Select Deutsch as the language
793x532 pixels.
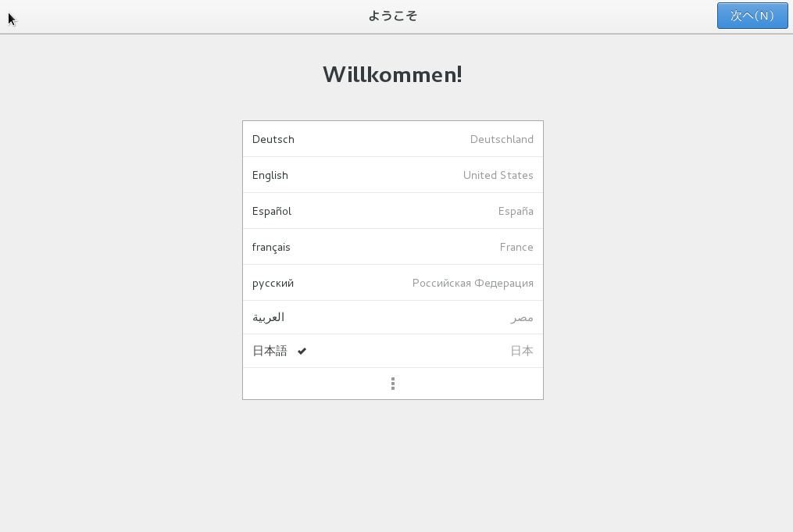(393, 139)
